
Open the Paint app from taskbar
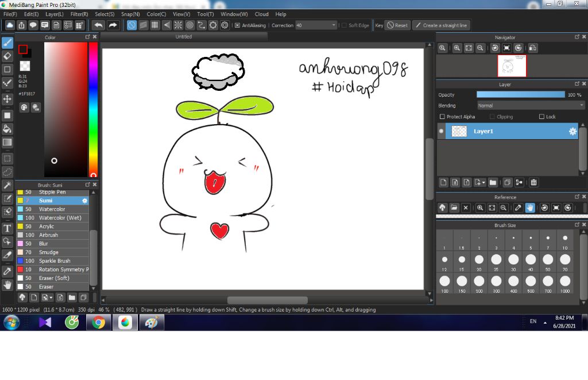point(152,323)
